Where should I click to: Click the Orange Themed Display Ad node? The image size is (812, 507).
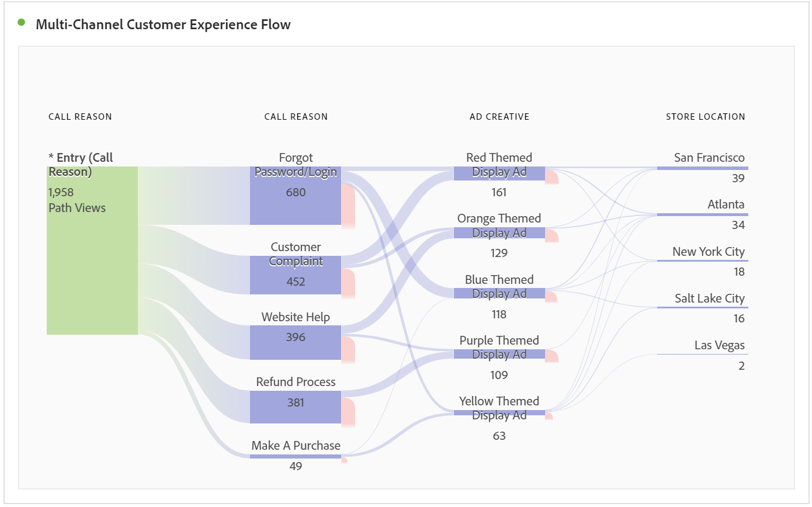pos(499,233)
